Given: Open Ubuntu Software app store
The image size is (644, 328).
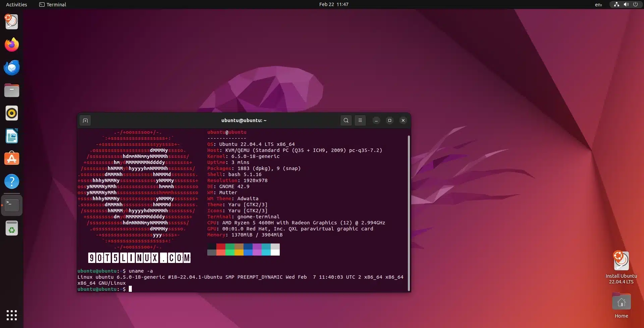Looking at the screenshot, I should click(12, 159).
